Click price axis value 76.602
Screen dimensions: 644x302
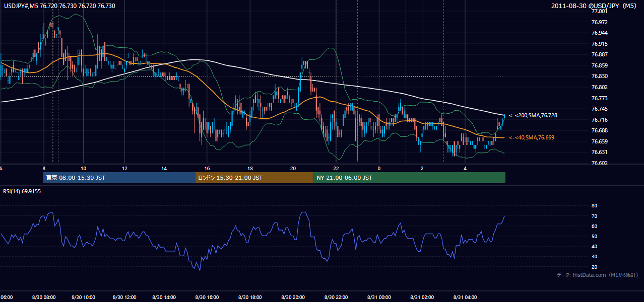(600, 163)
